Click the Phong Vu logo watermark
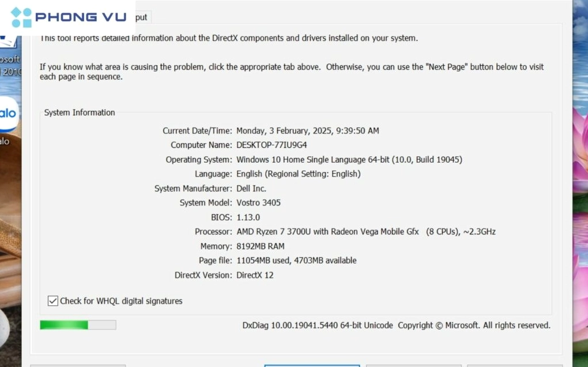Image resolution: width=588 pixels, height=367 pixels. click(68, 17)
